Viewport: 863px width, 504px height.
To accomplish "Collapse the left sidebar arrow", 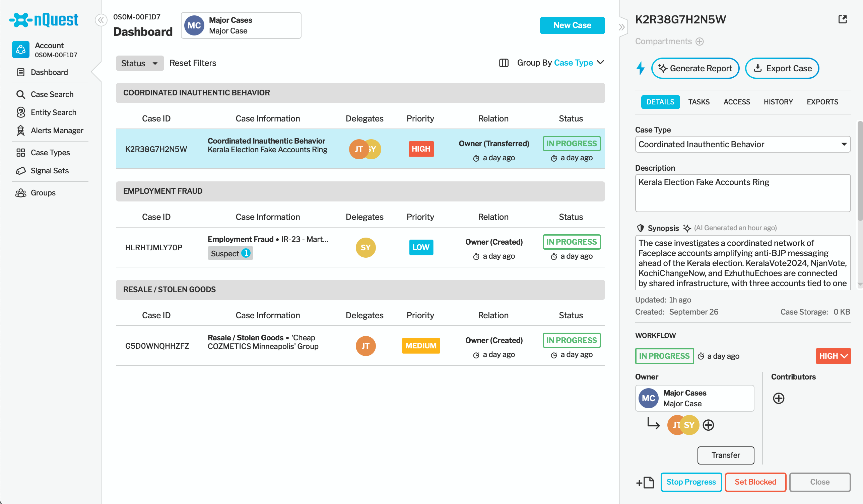I will [x=101, y=20].
